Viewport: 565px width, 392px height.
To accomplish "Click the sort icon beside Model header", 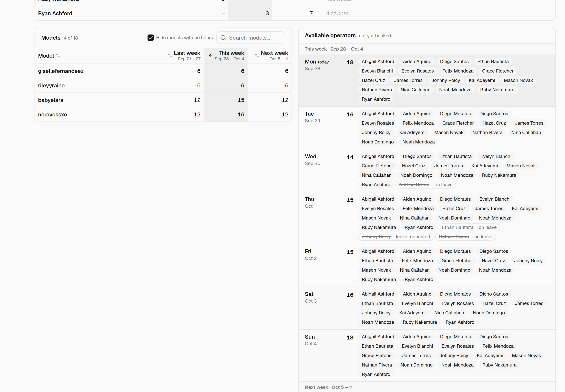I will tap(58, 56).
